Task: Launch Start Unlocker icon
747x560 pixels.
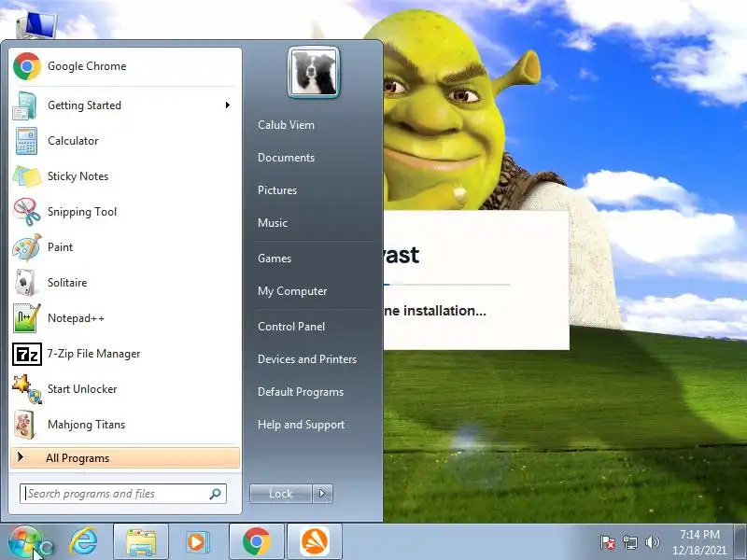Action: click(27, 389)
